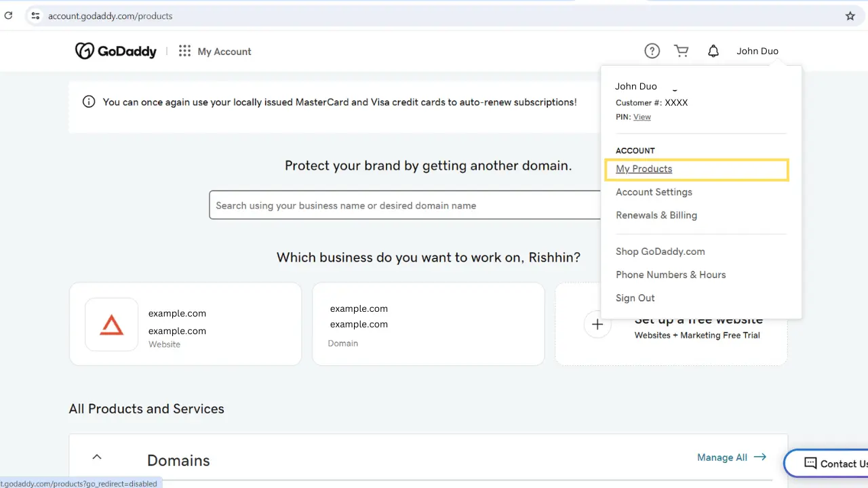Open the apps grid icon beside My Account
The image size is (868, 488).
184,51
